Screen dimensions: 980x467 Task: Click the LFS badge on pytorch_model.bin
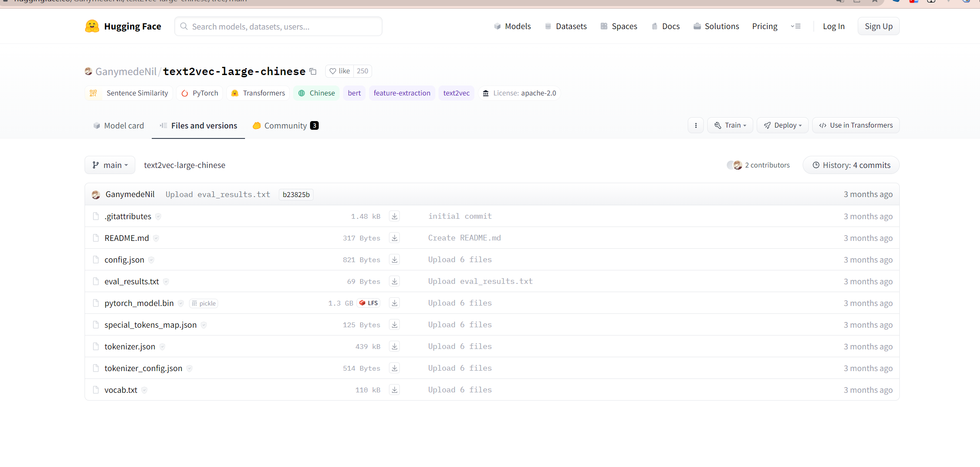click(369, 303)
